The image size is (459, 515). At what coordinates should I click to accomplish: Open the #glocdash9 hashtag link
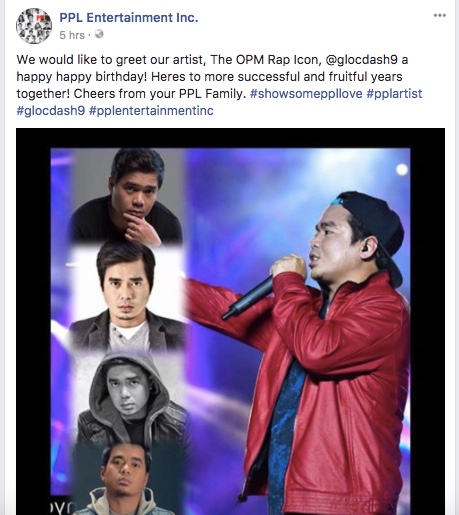(x=51, y=111)
